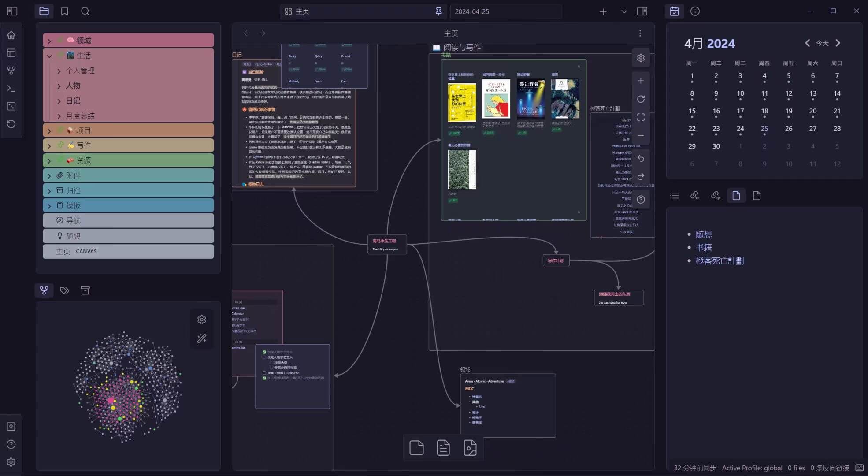
Task: Check the 搜索「附件」目录定位 task checkbox
Action: tap(264, 373)
